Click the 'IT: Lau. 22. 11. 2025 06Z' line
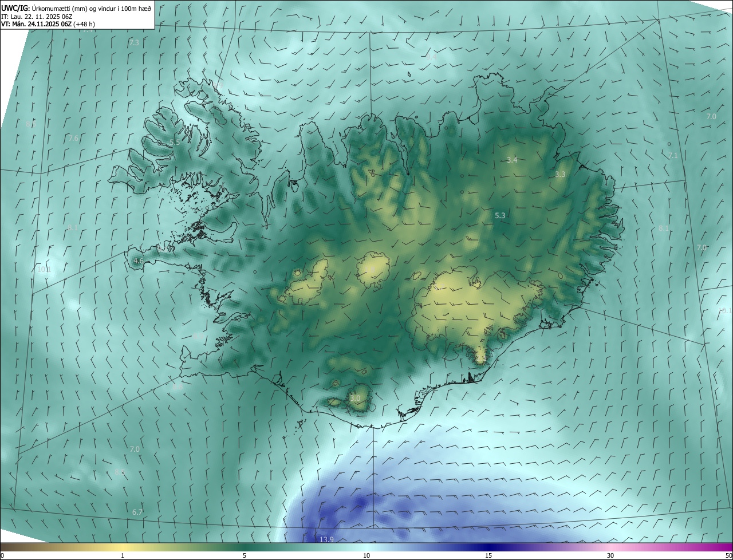 click(x=36, y=17)
